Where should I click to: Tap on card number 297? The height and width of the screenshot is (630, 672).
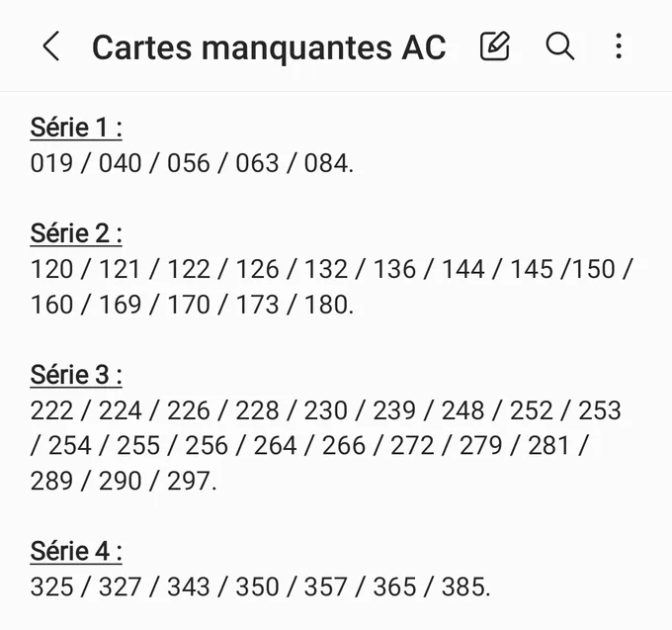pos(189,481)
